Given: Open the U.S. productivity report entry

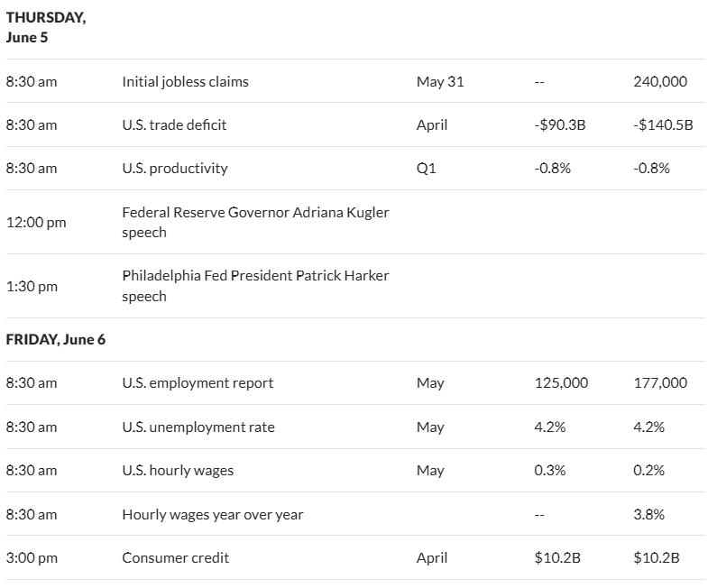Looking at the screenshot, I should pos(175,169).
